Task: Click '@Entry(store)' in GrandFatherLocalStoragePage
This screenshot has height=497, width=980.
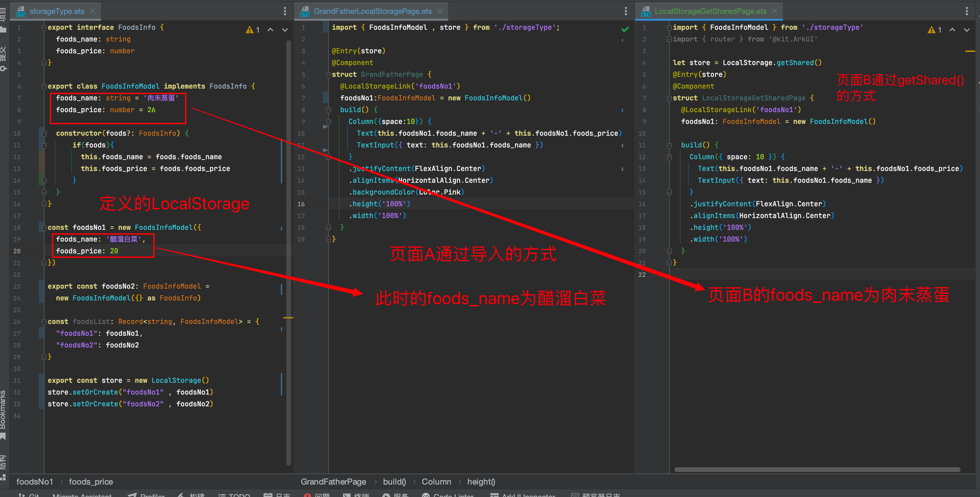Action: tap(358, 51)
